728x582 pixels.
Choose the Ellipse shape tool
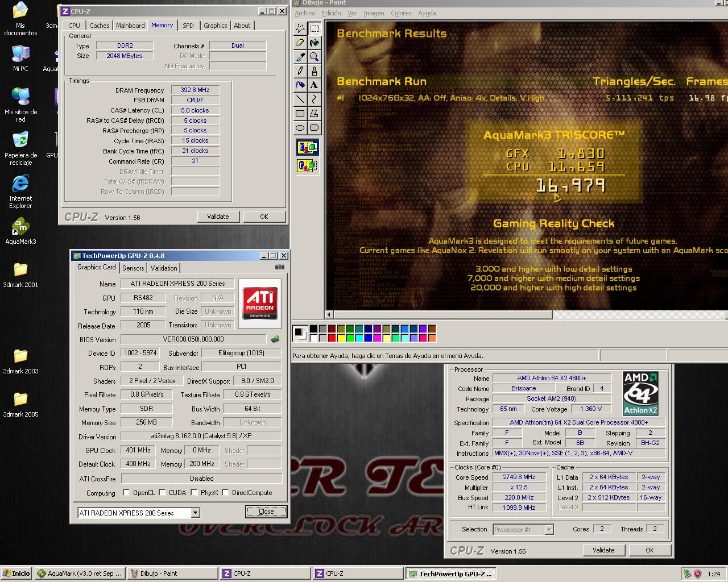point(300,128)
